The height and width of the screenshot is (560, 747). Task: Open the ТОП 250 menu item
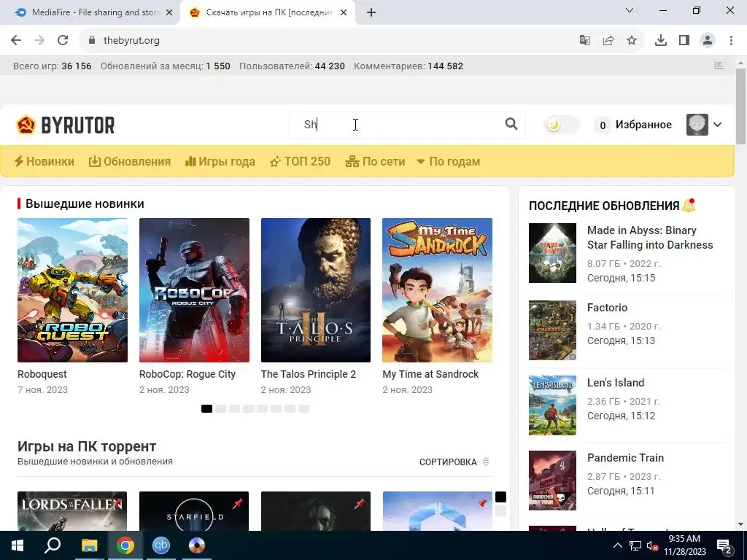point(300,161)
